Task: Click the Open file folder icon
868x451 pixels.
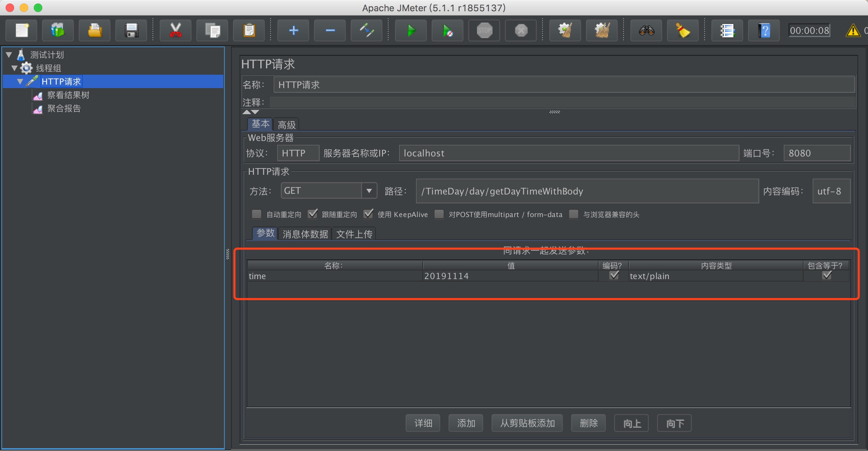Action: 94,30
